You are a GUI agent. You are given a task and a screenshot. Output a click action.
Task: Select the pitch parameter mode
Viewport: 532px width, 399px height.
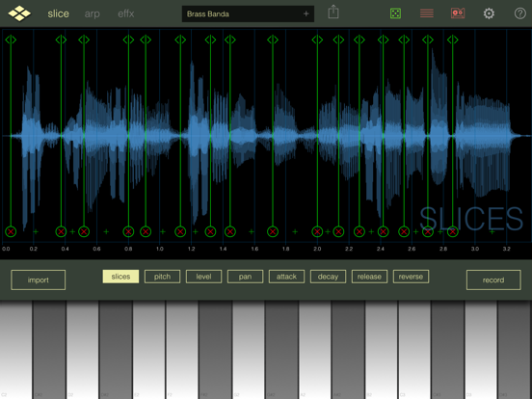[162, 277]
